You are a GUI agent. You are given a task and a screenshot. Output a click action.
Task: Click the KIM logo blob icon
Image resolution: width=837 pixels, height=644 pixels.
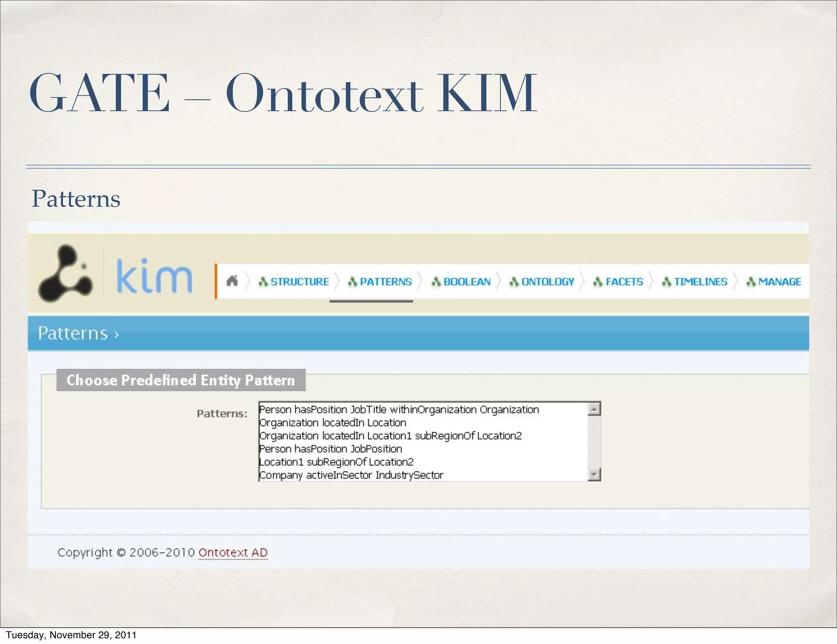click(65, 273)
